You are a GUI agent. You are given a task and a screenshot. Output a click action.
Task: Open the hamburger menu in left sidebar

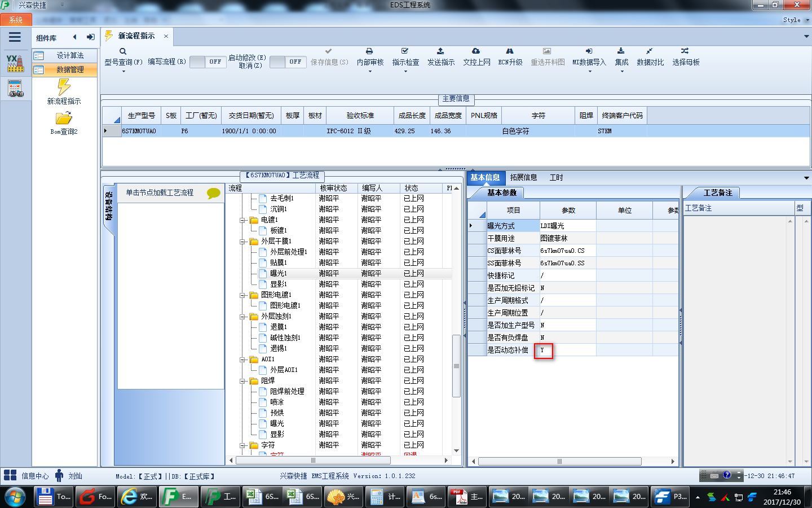tap(15, 37)
